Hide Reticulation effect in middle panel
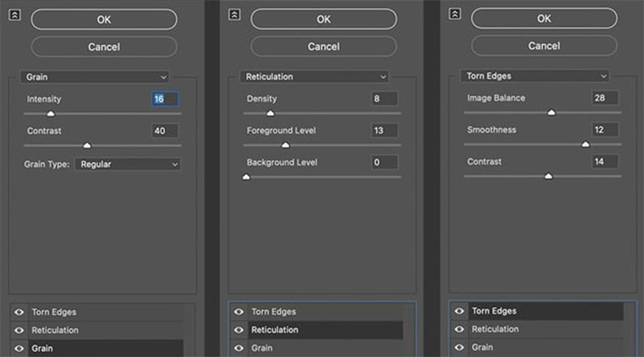This screenshot has width=644, height=357. [x=238, y=330]
